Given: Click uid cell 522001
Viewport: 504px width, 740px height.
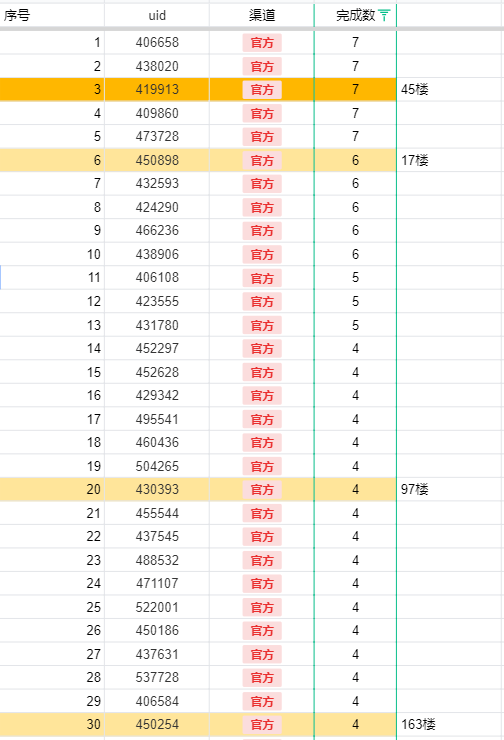Looking at the screenshot, I should [157, 607].
